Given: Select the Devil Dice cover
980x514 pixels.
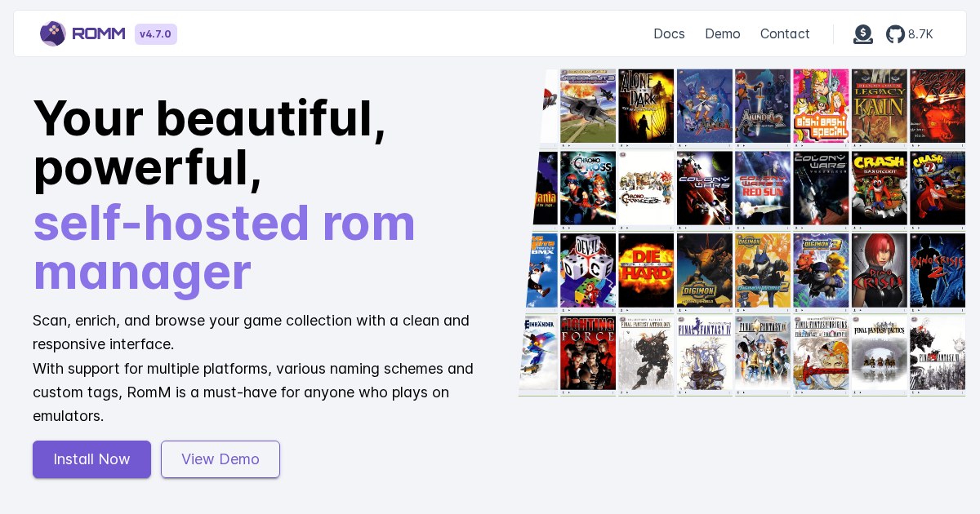Looking at the screenshot, I should pos(588,271).
